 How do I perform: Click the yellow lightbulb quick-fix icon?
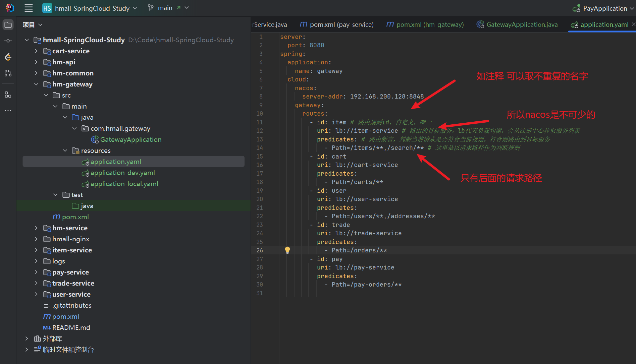click(287, 250)
